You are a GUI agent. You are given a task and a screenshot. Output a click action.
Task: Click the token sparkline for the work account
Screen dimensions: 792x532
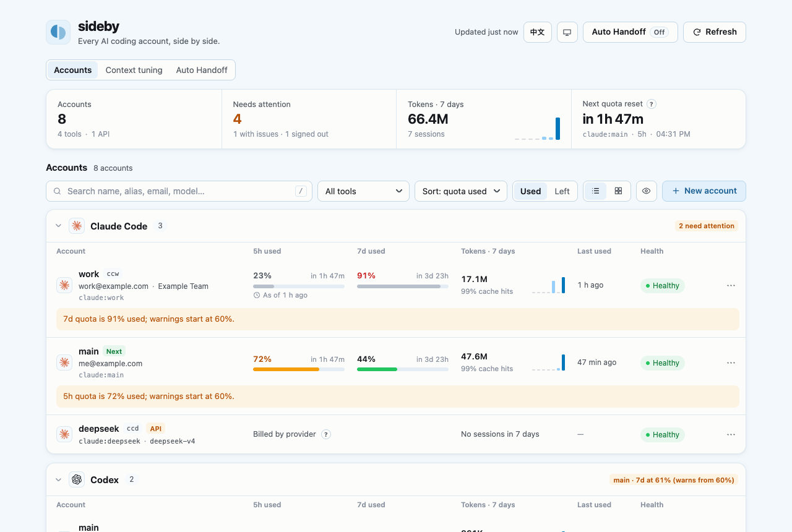pyautogui.click(x=548, y=285)
